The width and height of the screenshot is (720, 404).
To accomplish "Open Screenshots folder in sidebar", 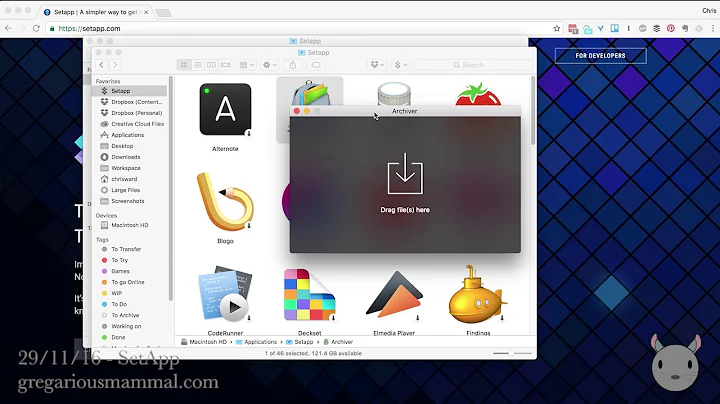I will click(x=129, y=201).
